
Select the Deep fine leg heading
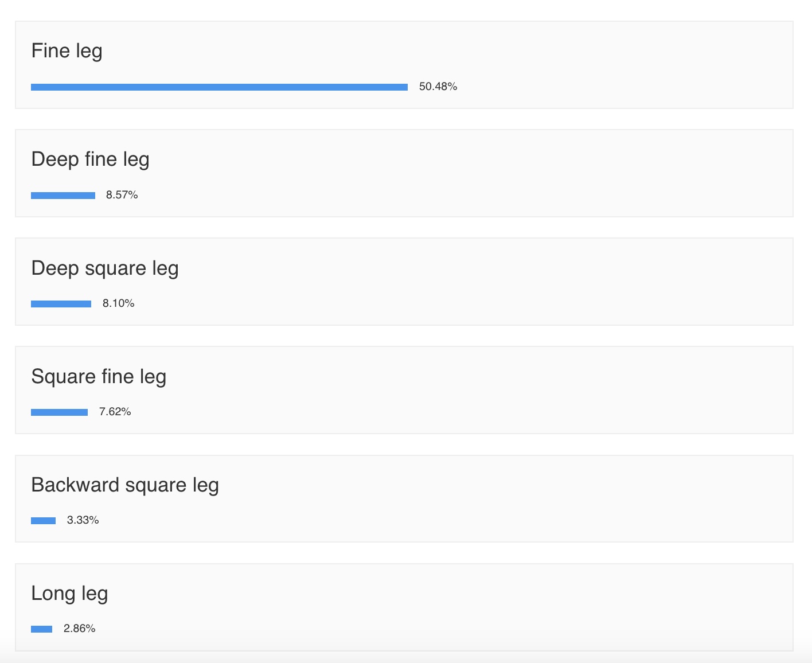(x=90, y=159)
